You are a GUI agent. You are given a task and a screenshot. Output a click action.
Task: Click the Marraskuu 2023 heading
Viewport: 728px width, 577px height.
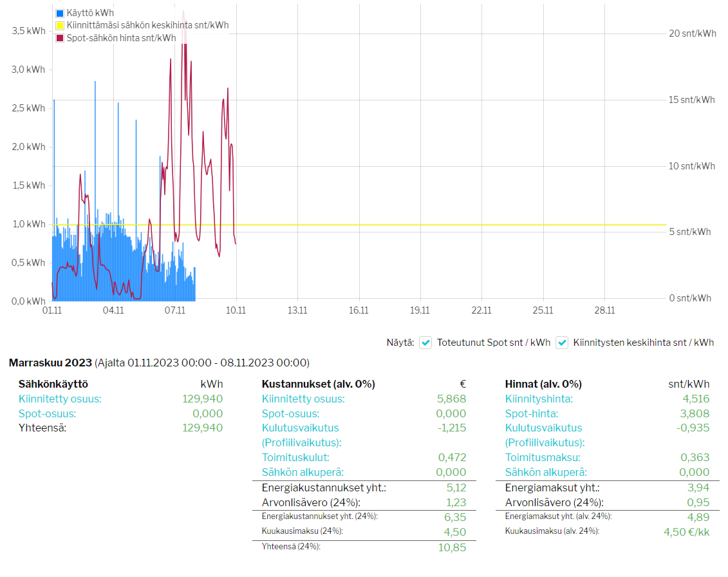[x=50, y=363]
